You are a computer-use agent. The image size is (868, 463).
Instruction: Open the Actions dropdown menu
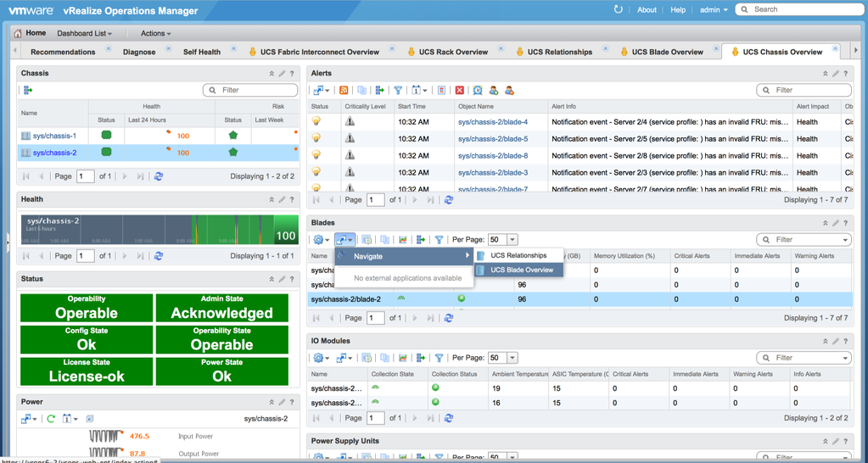(x=155, y=33)
